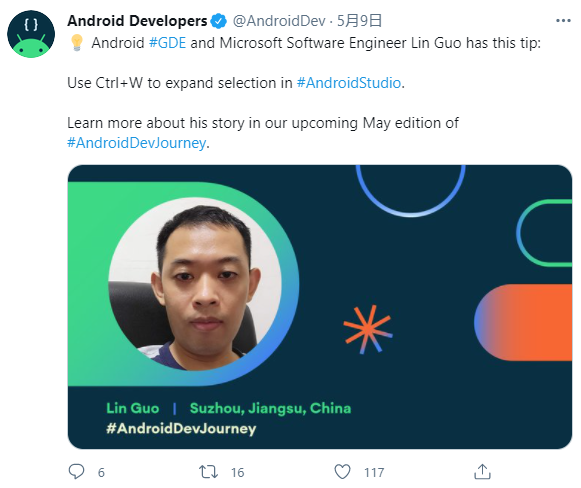
Task: Open the Android Developers display name
Action: click(x=137, y=21)
